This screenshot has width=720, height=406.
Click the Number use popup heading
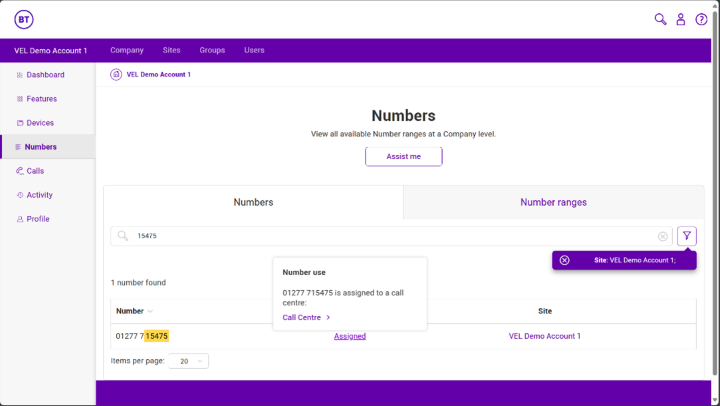coord(304,272)
